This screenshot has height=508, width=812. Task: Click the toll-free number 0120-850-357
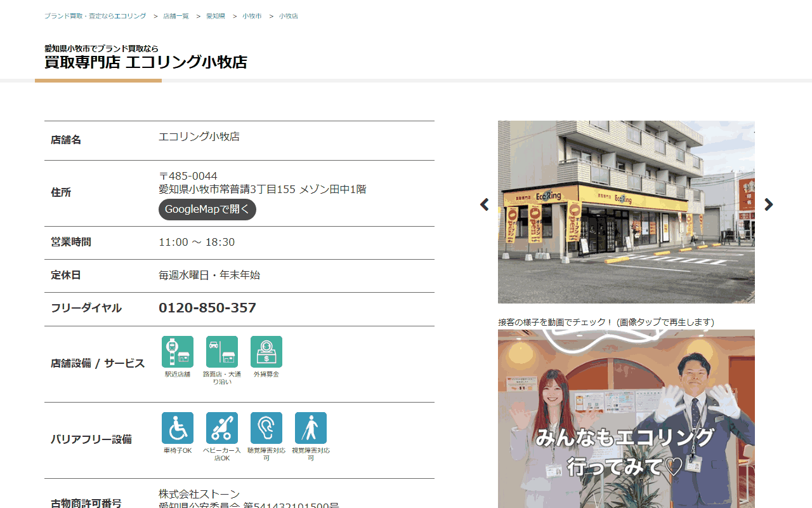(207, 308)
